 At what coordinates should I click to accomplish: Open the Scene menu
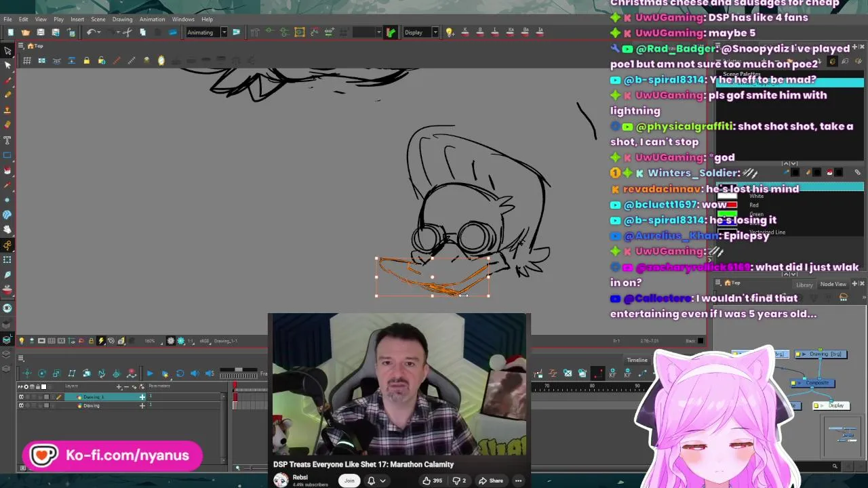point(98,19)
